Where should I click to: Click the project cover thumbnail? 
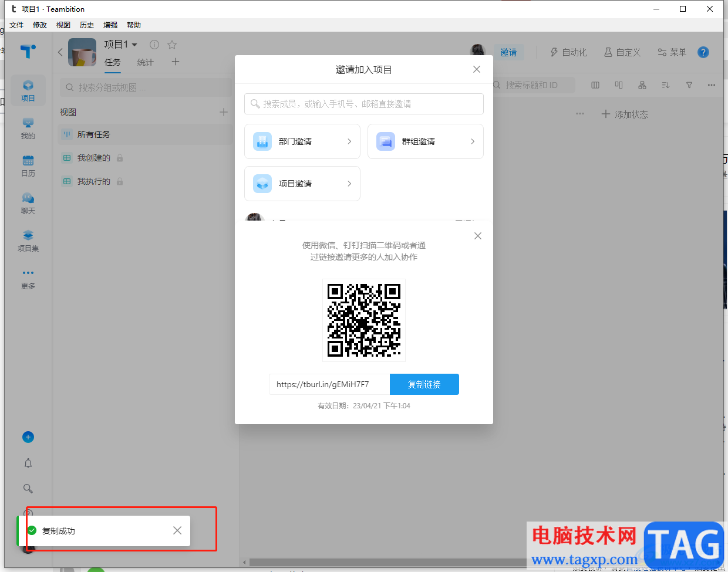coord(82,52)
